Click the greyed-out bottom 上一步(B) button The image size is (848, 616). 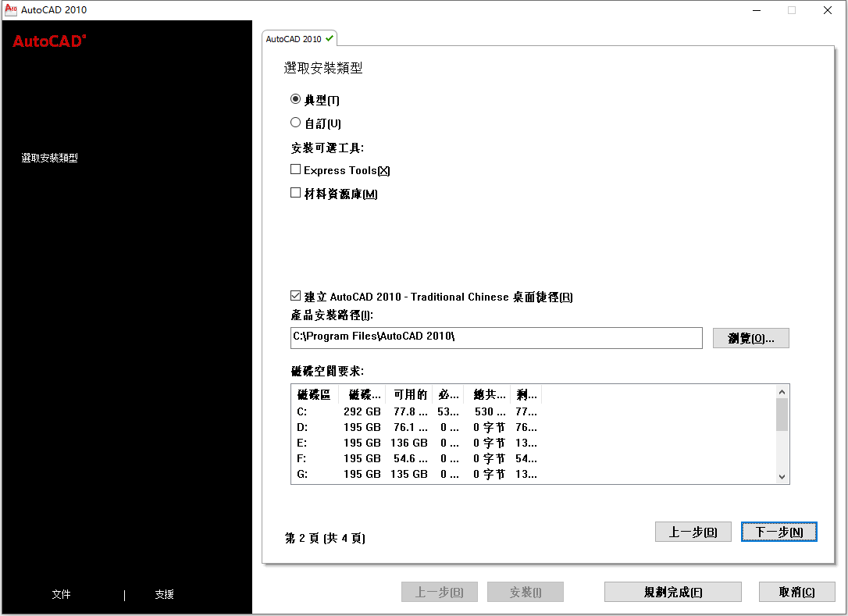tap(439, 592)
